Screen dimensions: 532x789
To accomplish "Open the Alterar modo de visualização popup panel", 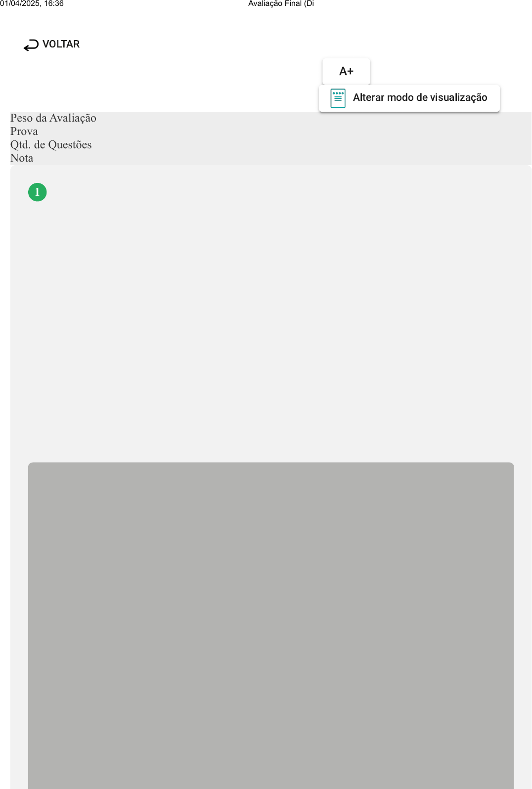I will [x=409, y=98].
